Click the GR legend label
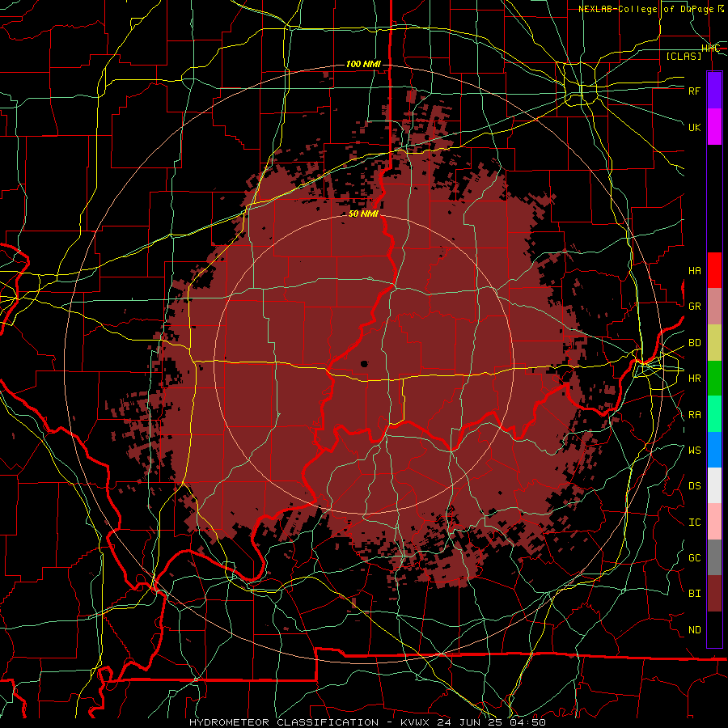Image resolution: width=728 pixels, height=728 pixels. tap(694, 307)
